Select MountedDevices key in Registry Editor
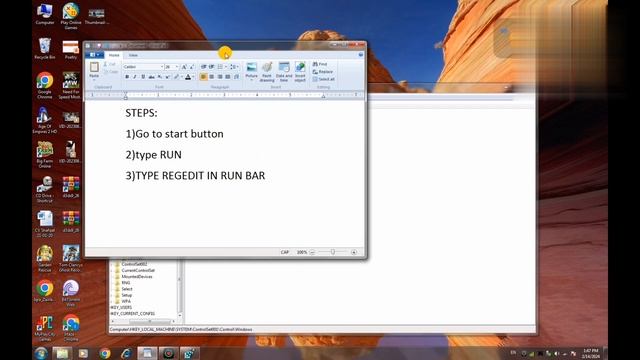 click(137, 276)
